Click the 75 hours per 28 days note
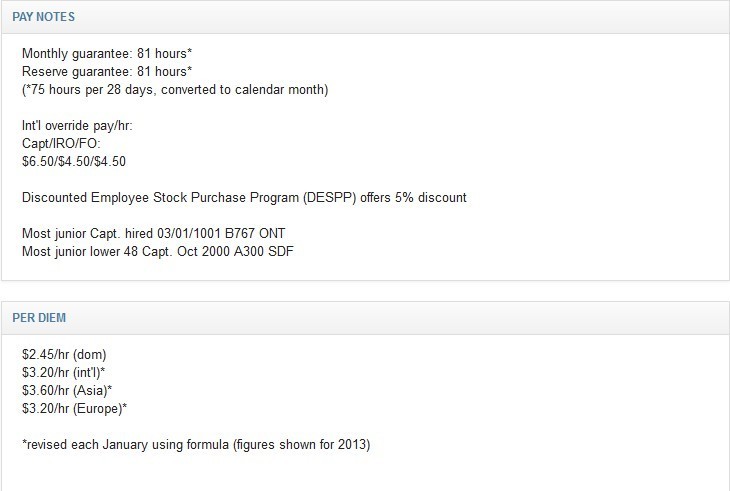 [175, 89]
